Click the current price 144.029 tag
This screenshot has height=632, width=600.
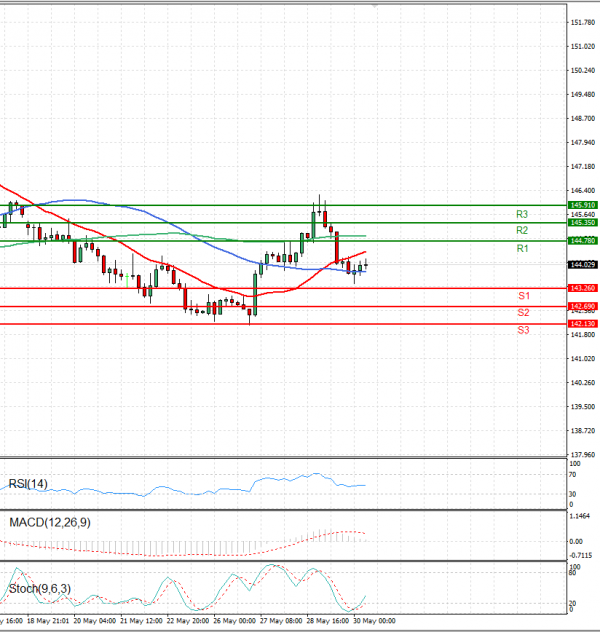pyautogui.click(x=583, y=264)
